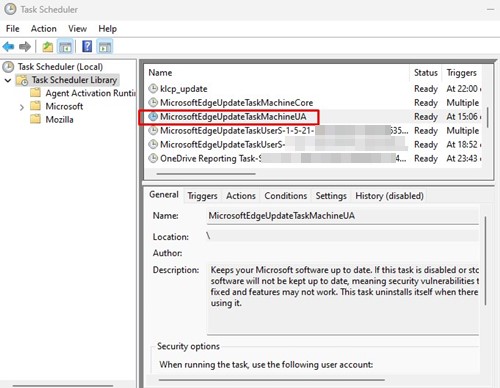The height and width of the screenshot is (388, 500).
Task: Switch to the Settings tab
Action: 331,196
